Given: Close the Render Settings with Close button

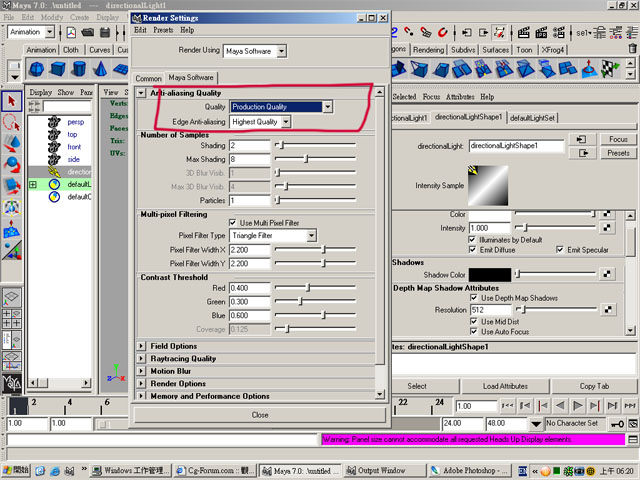Looking at the screenshot, I should coord(260,415).
